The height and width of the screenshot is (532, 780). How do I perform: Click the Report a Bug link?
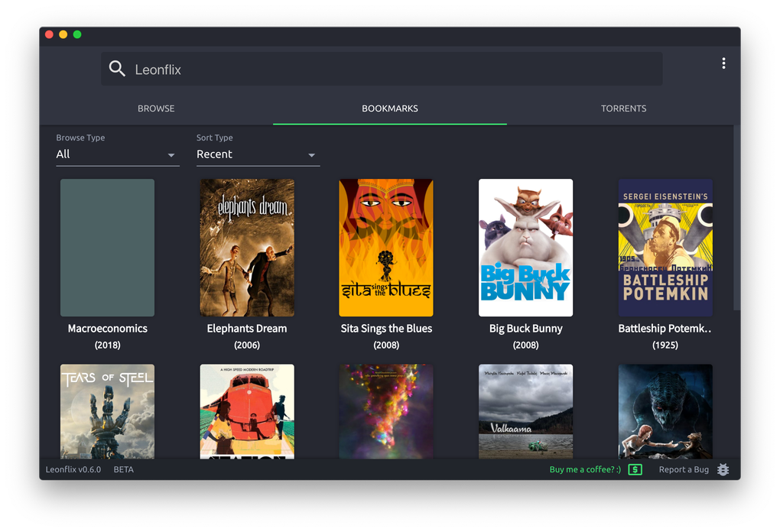684,469
